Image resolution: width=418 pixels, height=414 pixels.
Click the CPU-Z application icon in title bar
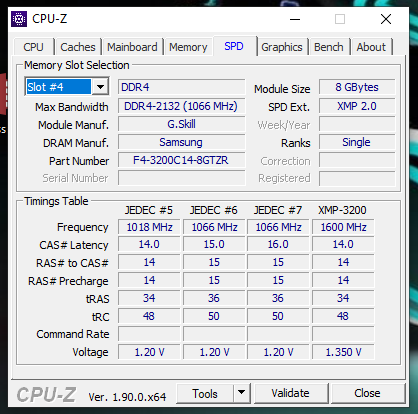(x=19, y=19)
